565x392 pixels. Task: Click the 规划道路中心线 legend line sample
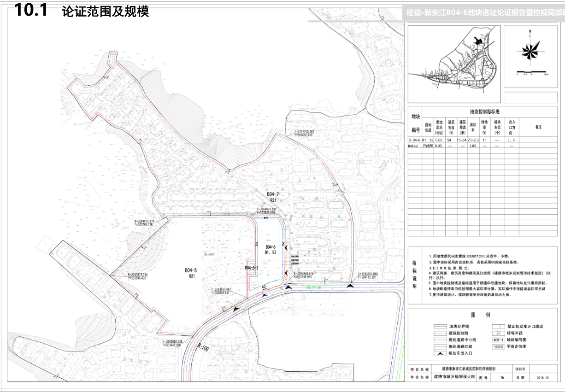tap(441, 339)
